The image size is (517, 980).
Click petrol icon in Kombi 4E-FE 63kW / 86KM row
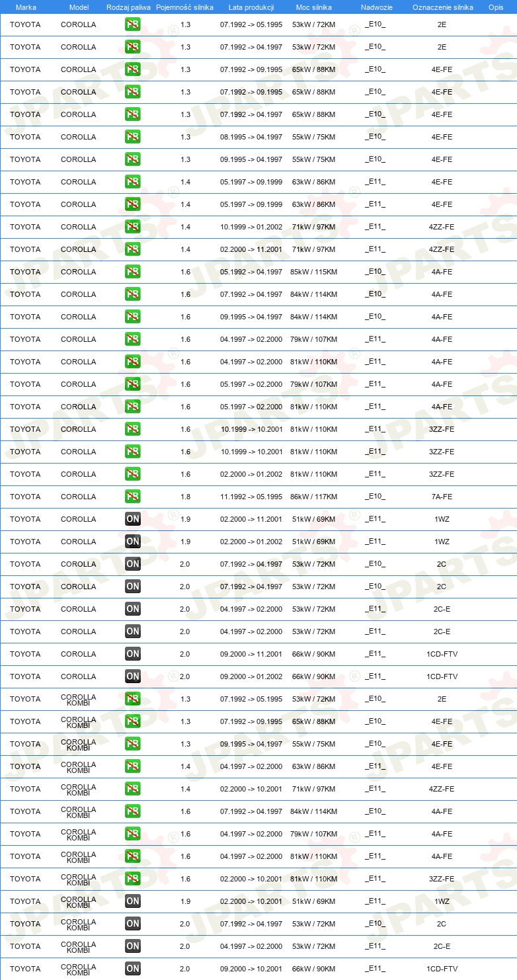[x=133, y=766]
